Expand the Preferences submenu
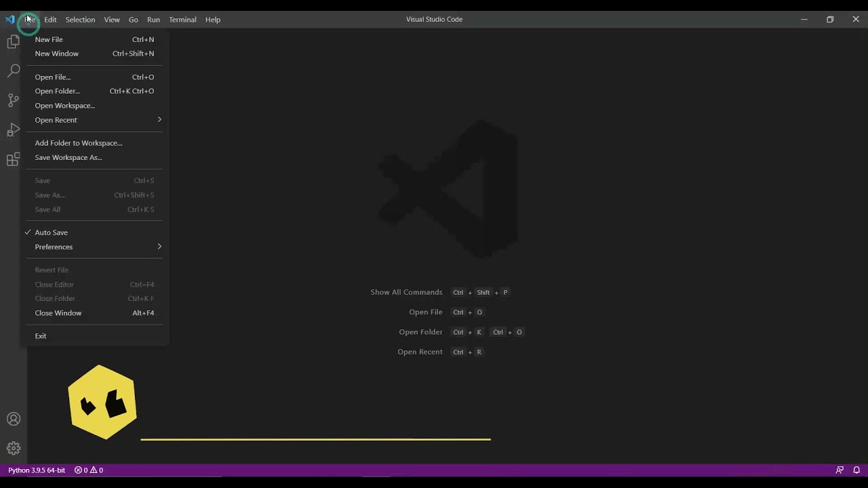The height and width of the screenshot is (488, 868). 94,247
